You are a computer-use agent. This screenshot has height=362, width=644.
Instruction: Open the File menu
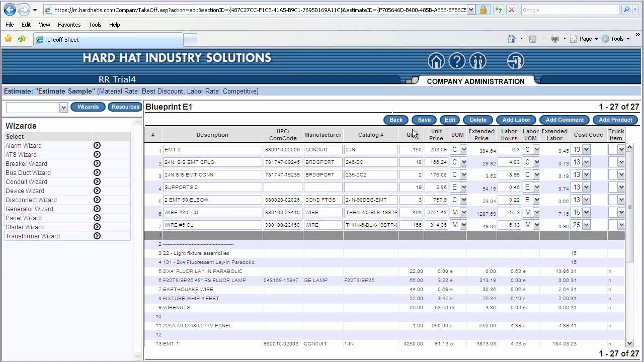click(10, 25)
